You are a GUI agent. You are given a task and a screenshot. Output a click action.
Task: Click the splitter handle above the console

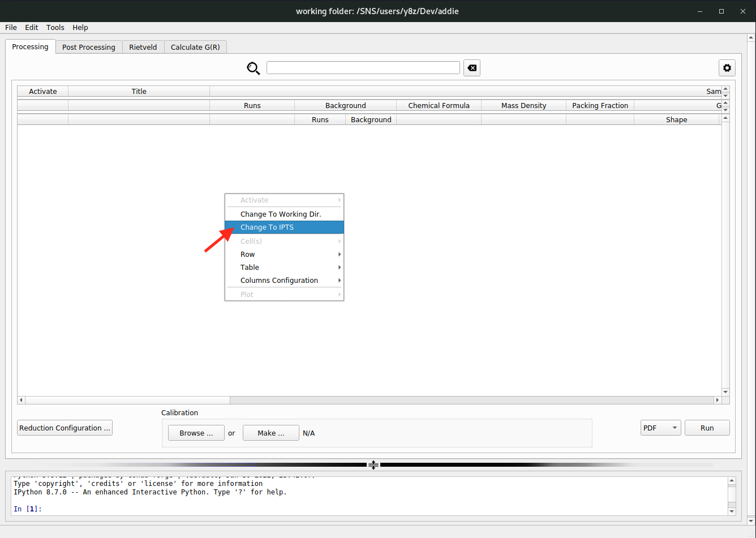pyautogui.click(x=373, y=465)
